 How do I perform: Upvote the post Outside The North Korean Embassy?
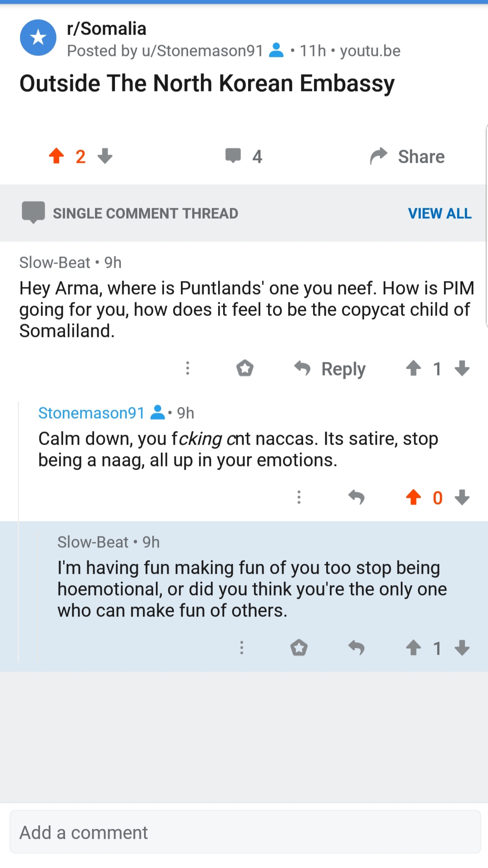coord(56,156)
